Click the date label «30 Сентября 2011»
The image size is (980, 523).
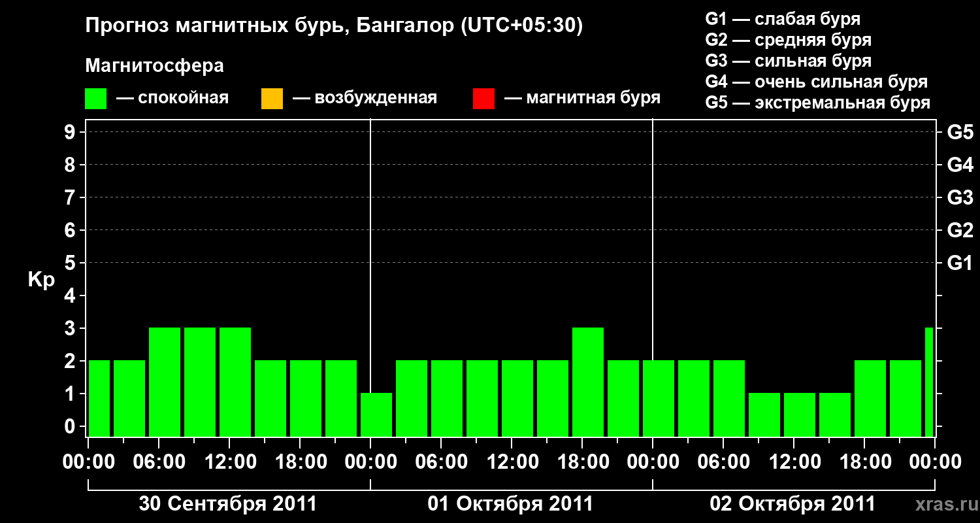point(228,504)
